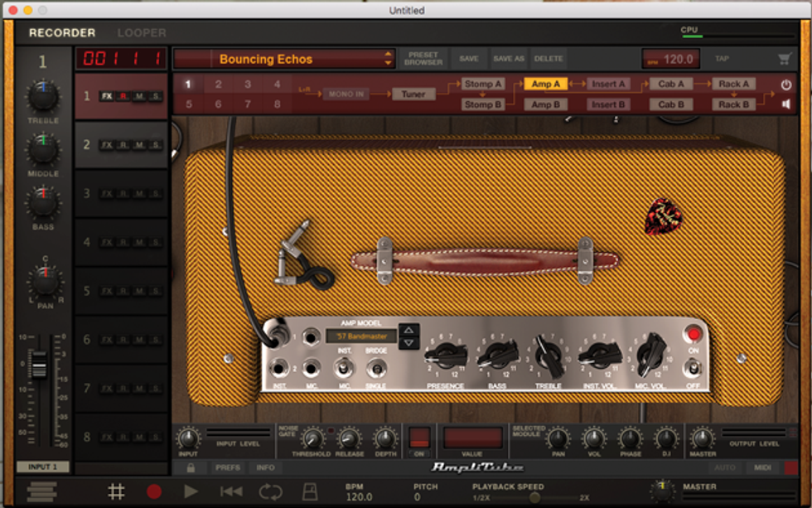Click the rewind to start icon
This screenshot has width=812, height=508.
click(231, 491)
